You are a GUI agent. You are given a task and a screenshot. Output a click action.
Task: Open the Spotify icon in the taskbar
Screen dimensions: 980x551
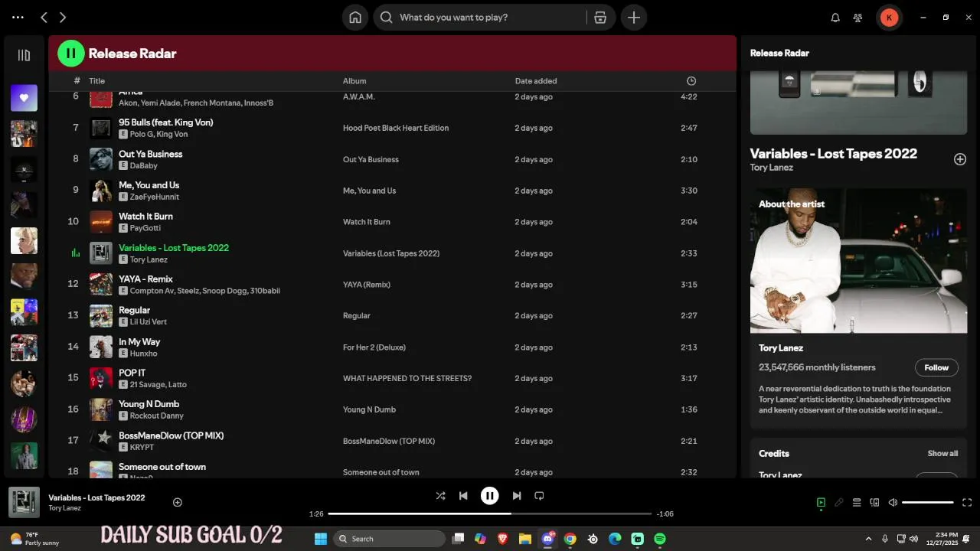coord(660,539)
